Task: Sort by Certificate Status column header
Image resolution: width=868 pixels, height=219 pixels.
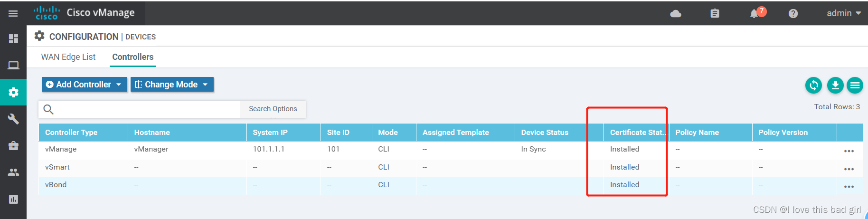Action: (636, 133)
